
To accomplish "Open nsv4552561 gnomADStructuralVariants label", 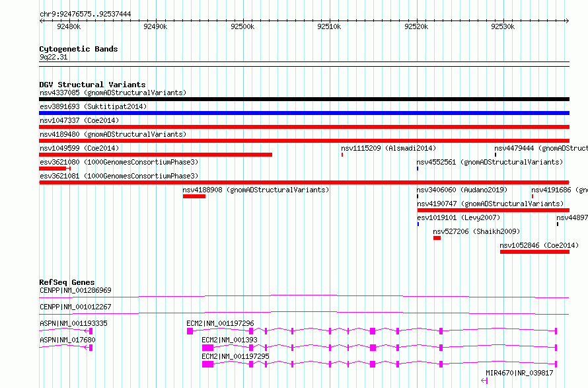I will (x=490, y=162).
